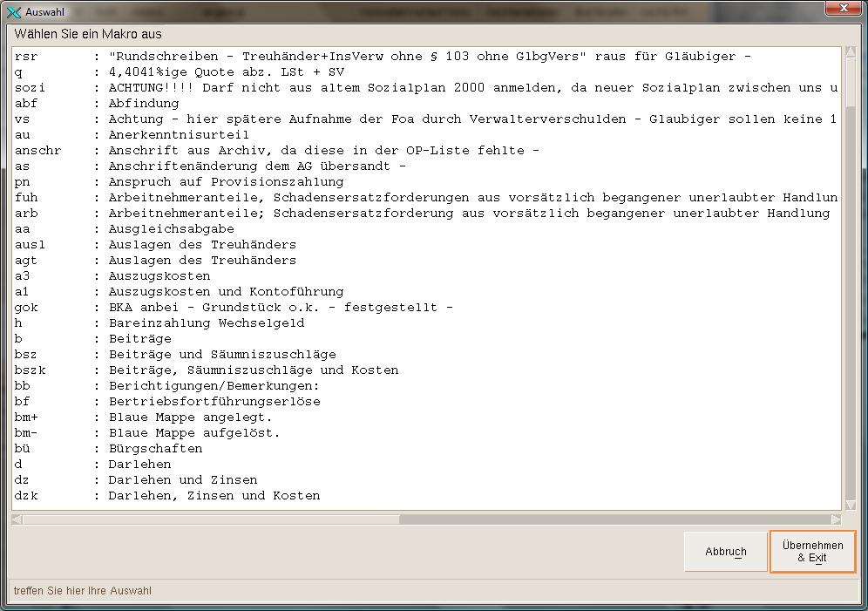Select macro 'arb' Arbeitnehmeranteile row

click(426, 213)
